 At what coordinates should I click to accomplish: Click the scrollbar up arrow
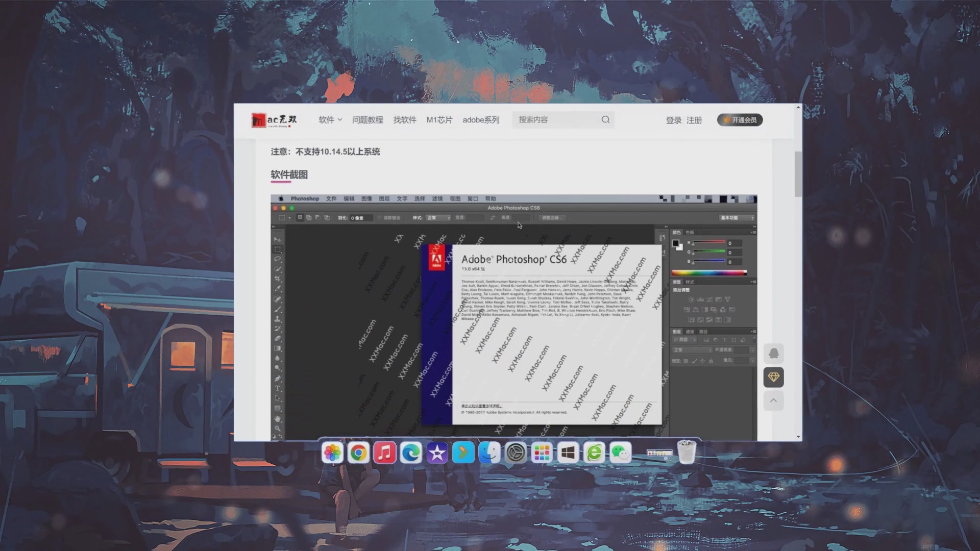pos(798,108)
